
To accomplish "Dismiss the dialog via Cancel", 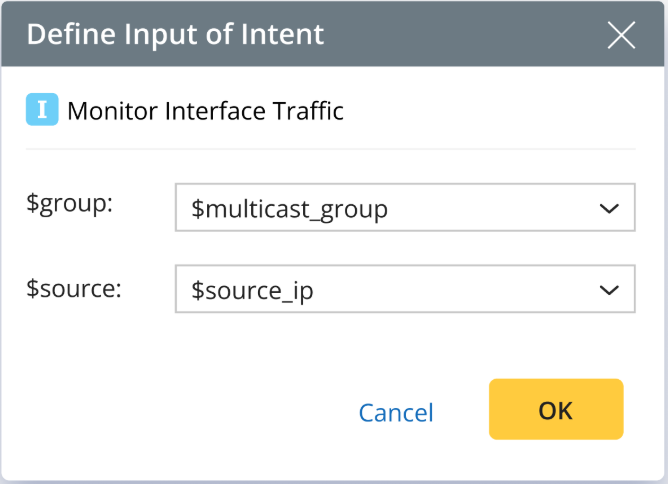I will (396, 412).
